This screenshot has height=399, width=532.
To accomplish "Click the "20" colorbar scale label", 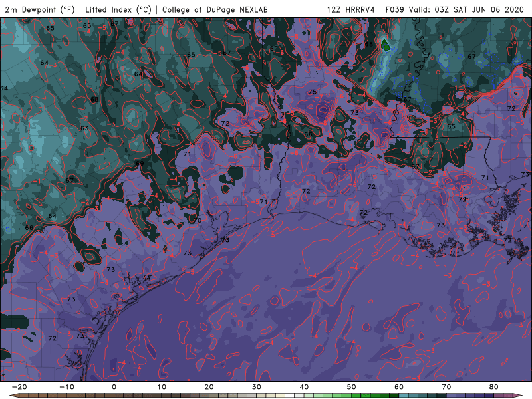I will (x=209, y=387).
